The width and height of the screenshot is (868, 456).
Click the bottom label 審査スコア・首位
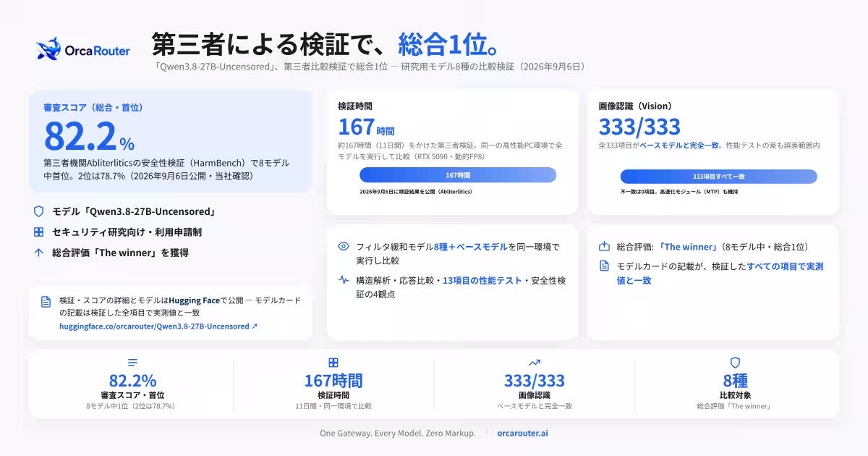click(x=132, y=395)
